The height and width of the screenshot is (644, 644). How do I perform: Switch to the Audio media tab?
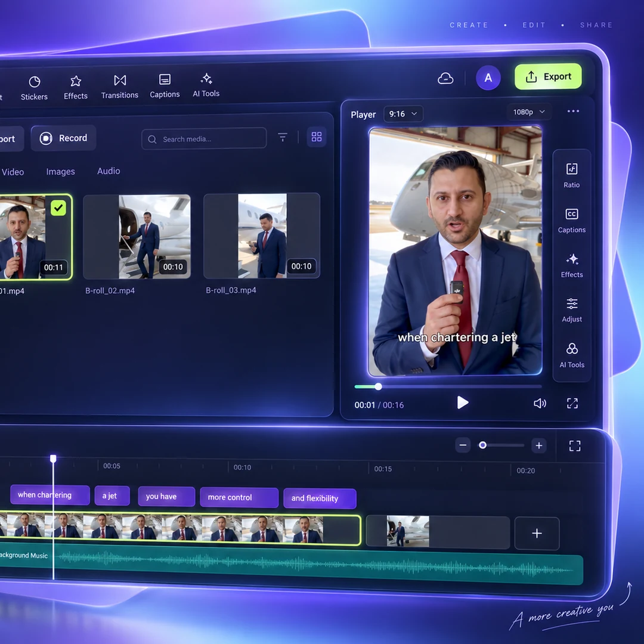109,171
